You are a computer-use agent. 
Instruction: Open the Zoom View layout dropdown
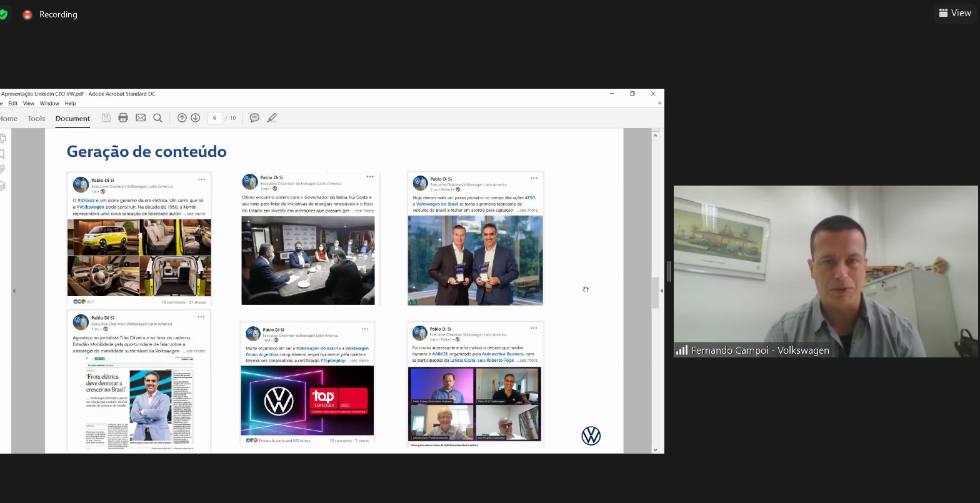coord(955,13)
